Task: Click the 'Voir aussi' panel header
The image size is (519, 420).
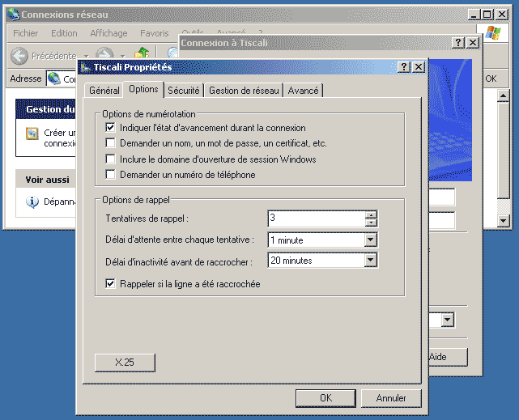Action: (x=45, y=180)
